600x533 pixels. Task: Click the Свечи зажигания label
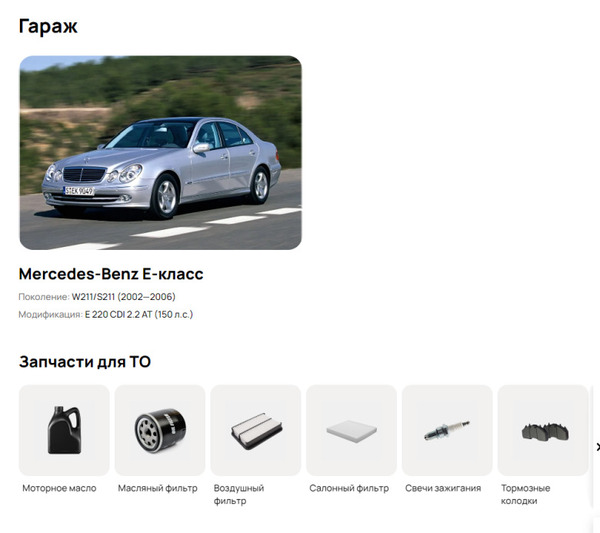[x=443, y=488]
